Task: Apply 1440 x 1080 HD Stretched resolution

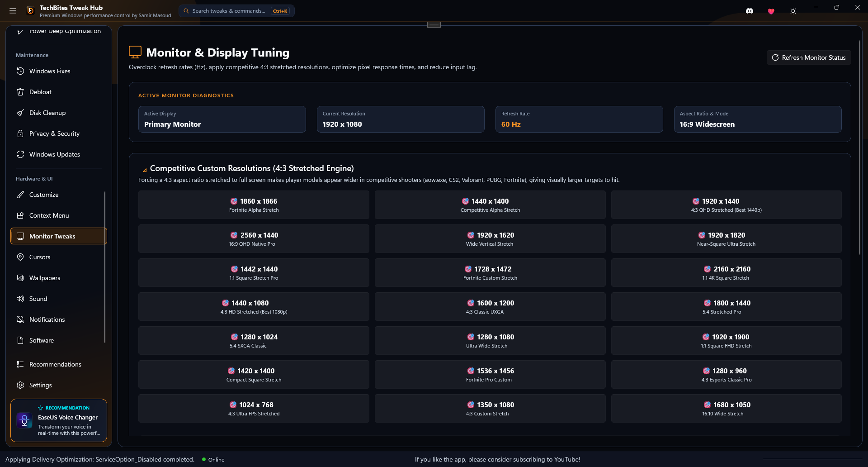Action: coord(254,307)
